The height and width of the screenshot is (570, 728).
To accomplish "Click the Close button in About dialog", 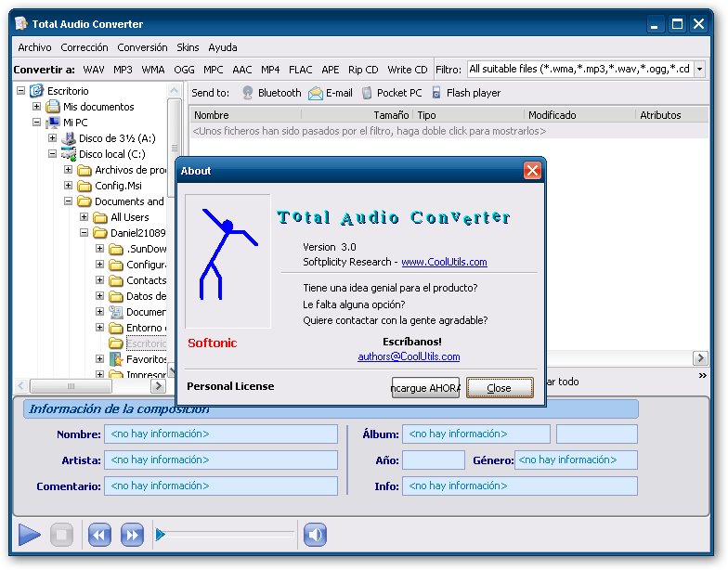I will 500,388.
